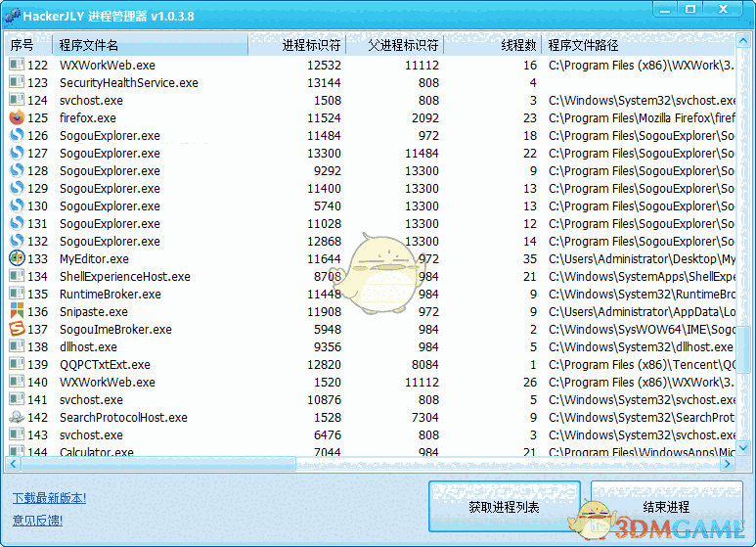Click the svchost.exe icon in row 141

pyautogui.click(x=17, y=399)
